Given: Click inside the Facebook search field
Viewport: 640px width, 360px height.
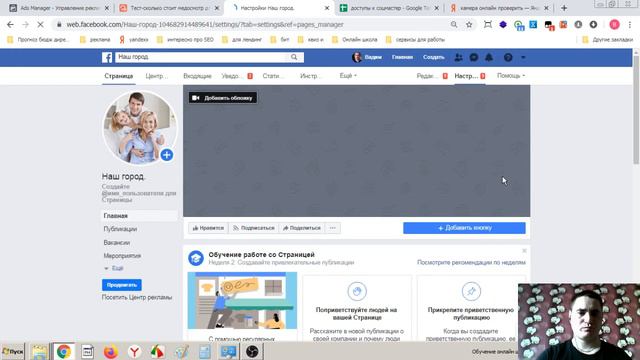Looking at the screenshot, I should click(x=202, y=57).
